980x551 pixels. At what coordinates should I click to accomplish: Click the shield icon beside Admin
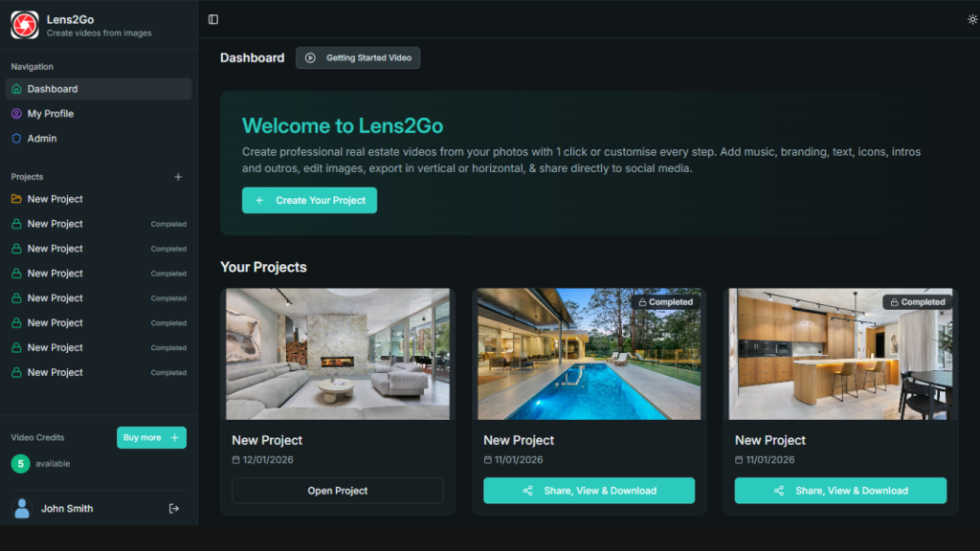pos(16,139)
